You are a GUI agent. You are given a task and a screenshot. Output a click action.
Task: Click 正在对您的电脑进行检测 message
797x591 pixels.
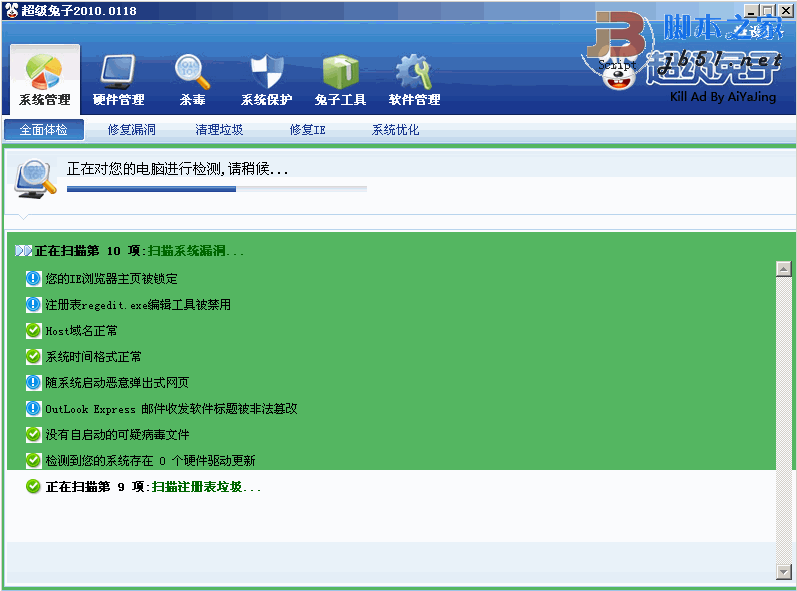pyautogui.click(x=177, y=169)
